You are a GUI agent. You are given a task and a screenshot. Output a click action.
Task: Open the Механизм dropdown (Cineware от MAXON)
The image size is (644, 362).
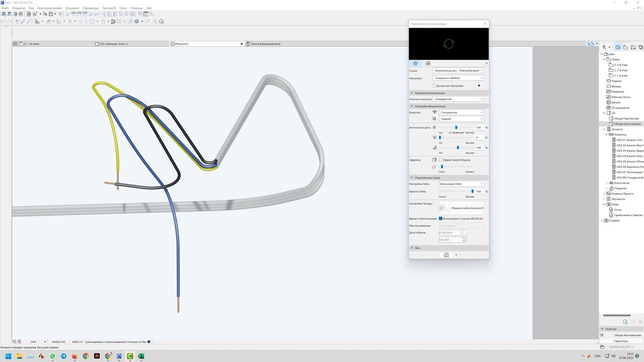[458, 78]
